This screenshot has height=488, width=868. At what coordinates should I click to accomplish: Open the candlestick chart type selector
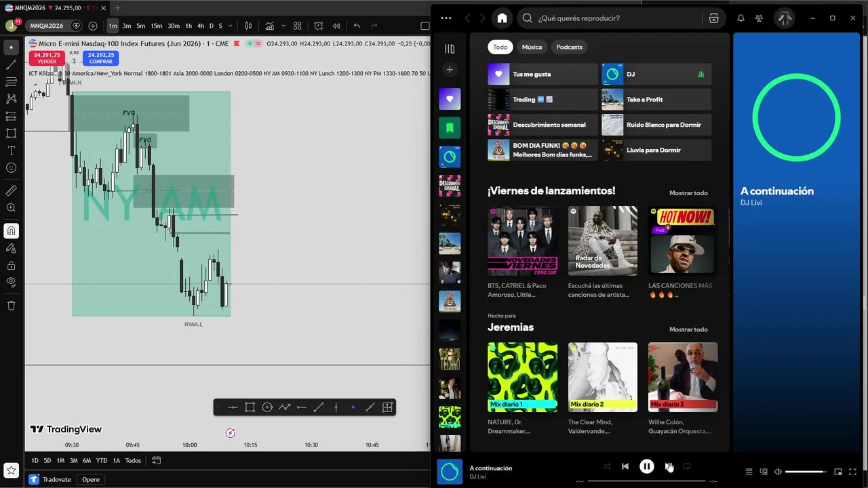(248, 26)
